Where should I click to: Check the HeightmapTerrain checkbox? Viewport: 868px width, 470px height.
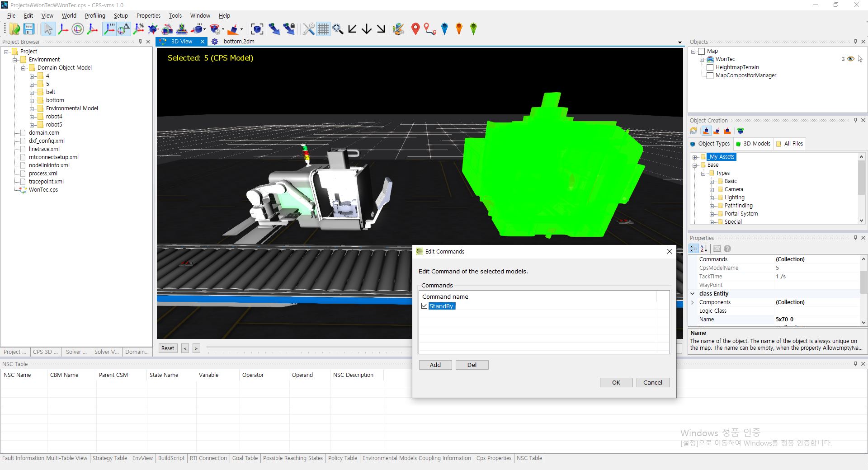[x=710, y=67]
